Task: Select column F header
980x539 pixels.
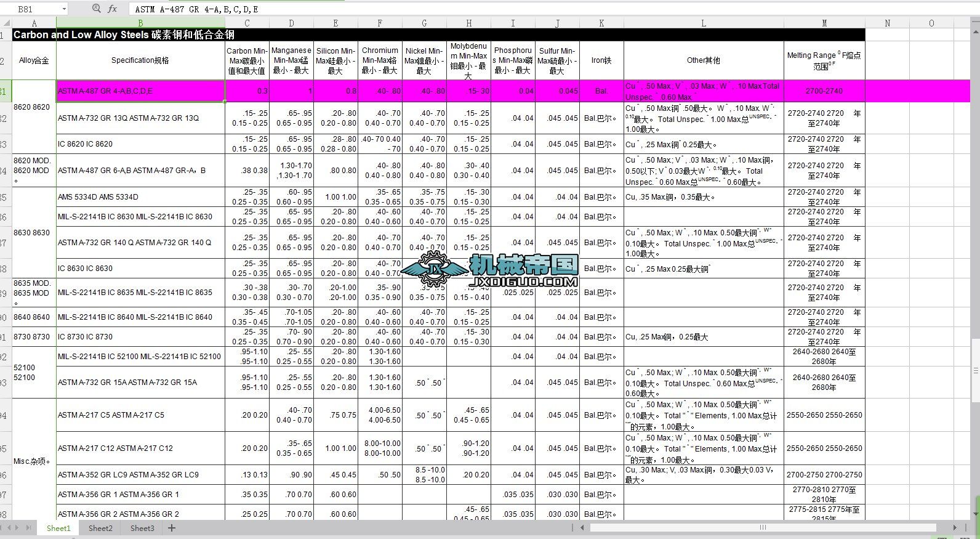Action: [380, 23]
